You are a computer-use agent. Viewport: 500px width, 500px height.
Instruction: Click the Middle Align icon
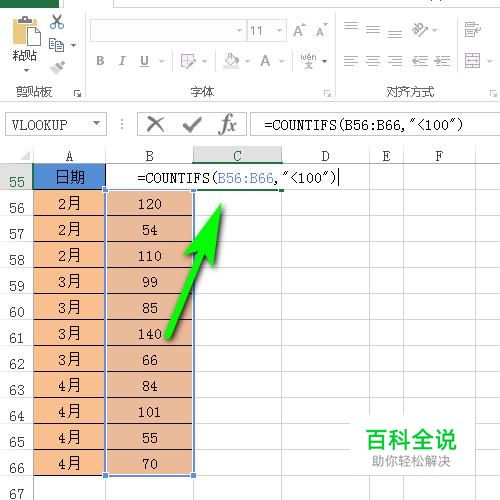(x=373, y=30)
